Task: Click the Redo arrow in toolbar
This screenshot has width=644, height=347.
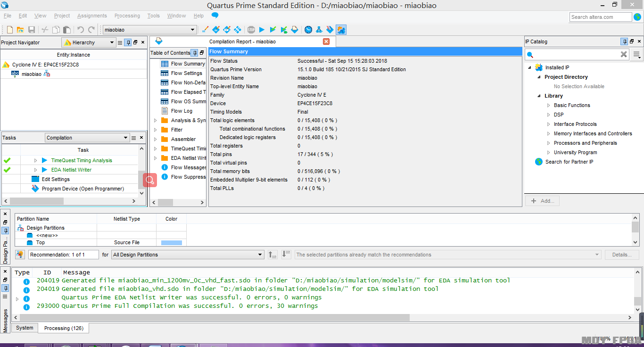Action: coord(91,30)
